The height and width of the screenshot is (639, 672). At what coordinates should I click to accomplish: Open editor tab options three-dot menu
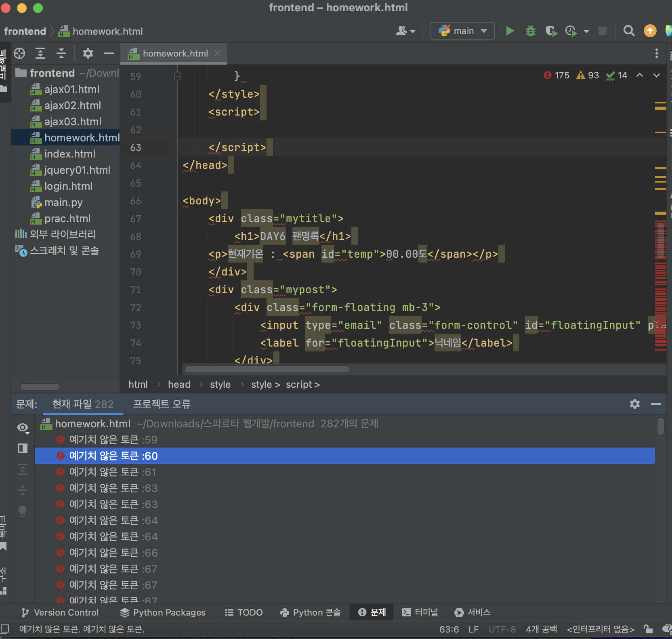pos(657,53)
